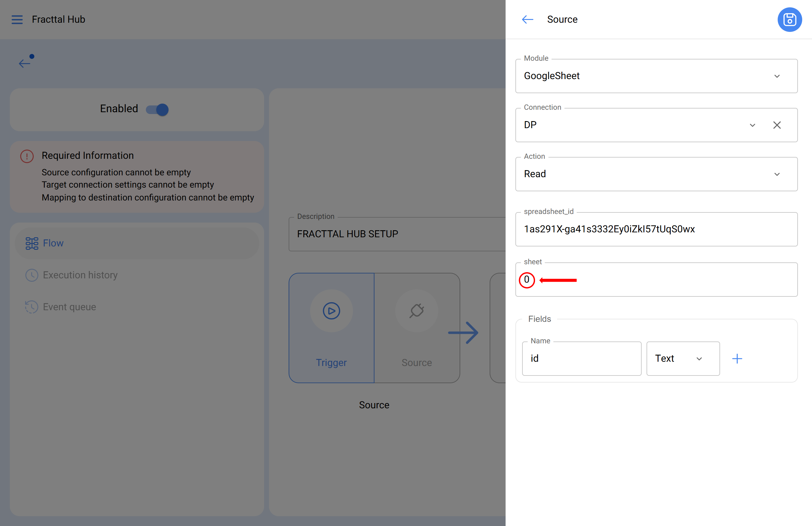812x526 pixels.
Task: Select the Flow menu item
Action: click(x=53, y=243)
